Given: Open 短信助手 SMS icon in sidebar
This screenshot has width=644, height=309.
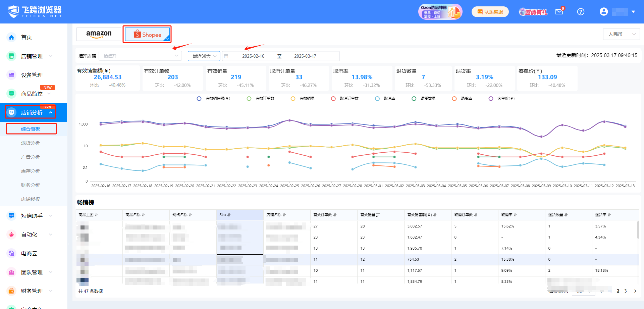Looking at the screenshot, I should [11, 216].
